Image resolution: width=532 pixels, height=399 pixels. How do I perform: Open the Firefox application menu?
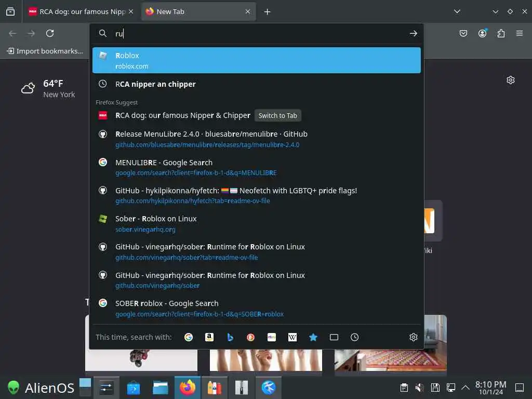[x=520, y=33]
